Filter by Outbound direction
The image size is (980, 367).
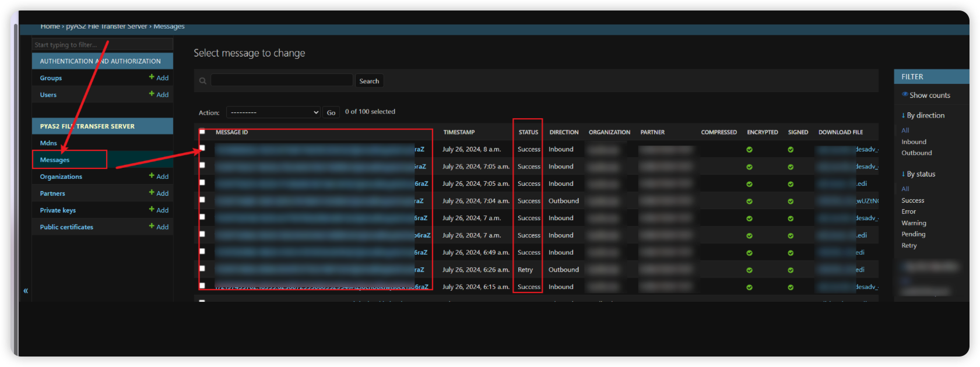(x=916, y=153)
